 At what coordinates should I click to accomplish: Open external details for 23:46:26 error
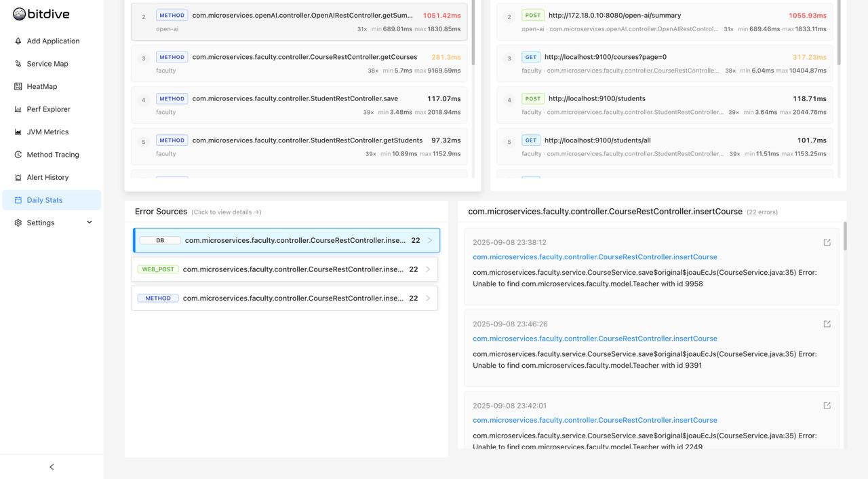coord(827,324)
